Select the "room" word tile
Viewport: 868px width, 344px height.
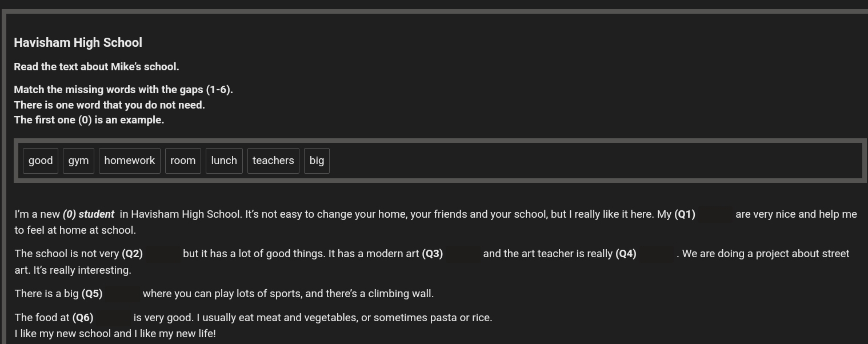point(183,161)
